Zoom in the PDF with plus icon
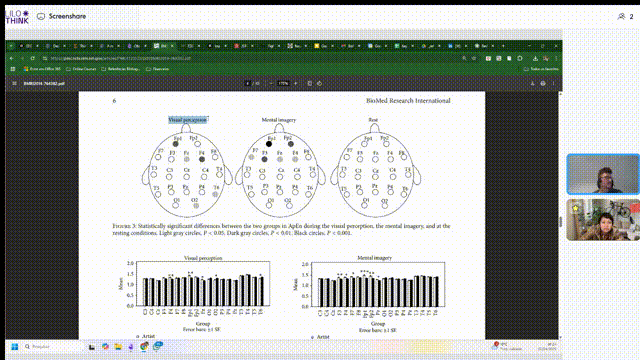This screenshot has height=360, width=640. (296, 83)
